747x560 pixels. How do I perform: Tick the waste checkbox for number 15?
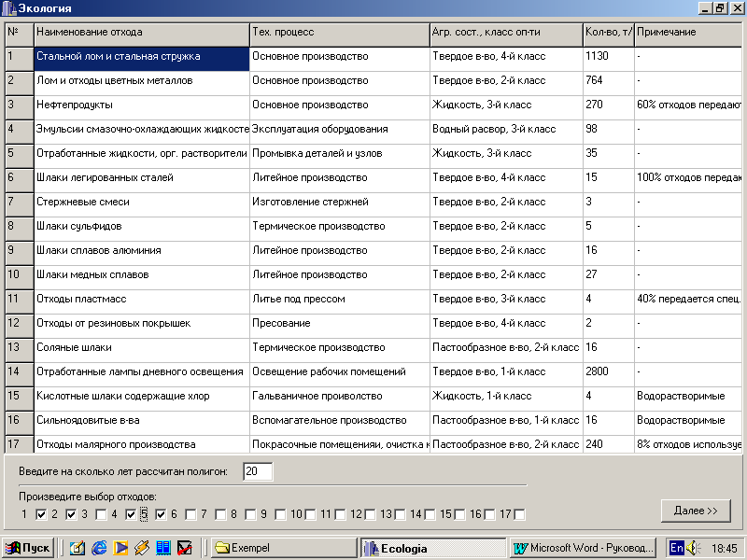coord(459,514)
